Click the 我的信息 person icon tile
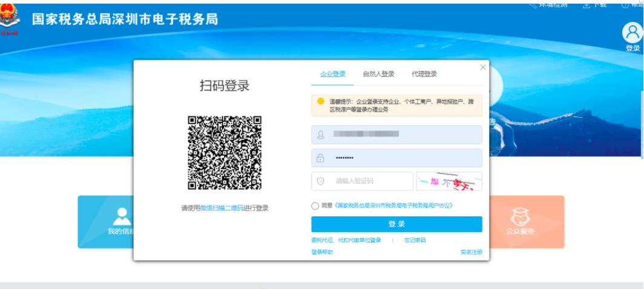Viewport: 644px width, 289px height. click(123, 216)
